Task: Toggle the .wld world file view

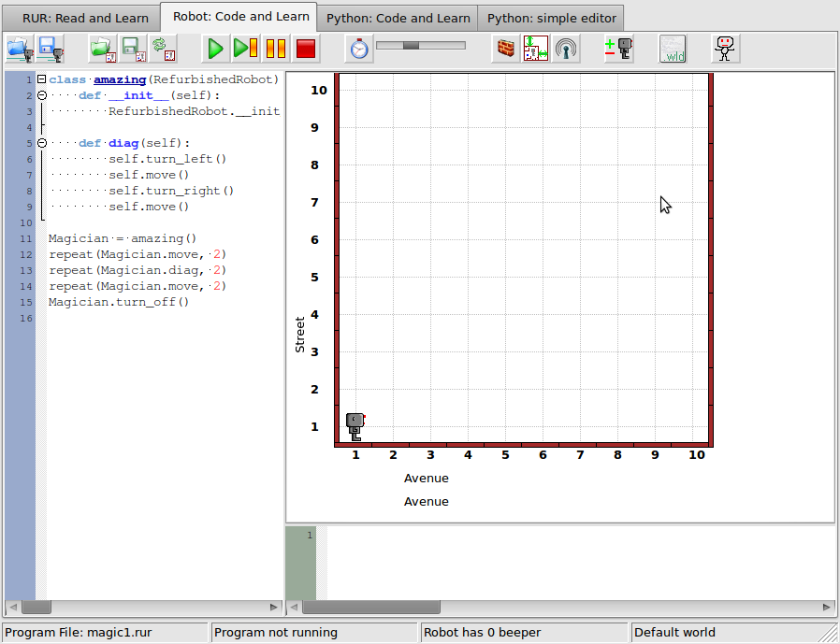Action: 673,49
